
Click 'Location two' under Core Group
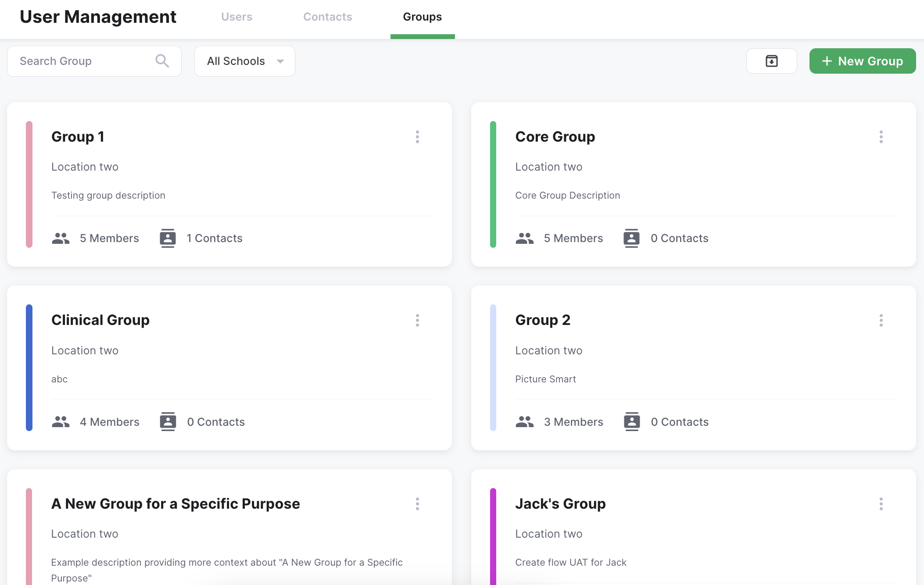tap(549, 167)
